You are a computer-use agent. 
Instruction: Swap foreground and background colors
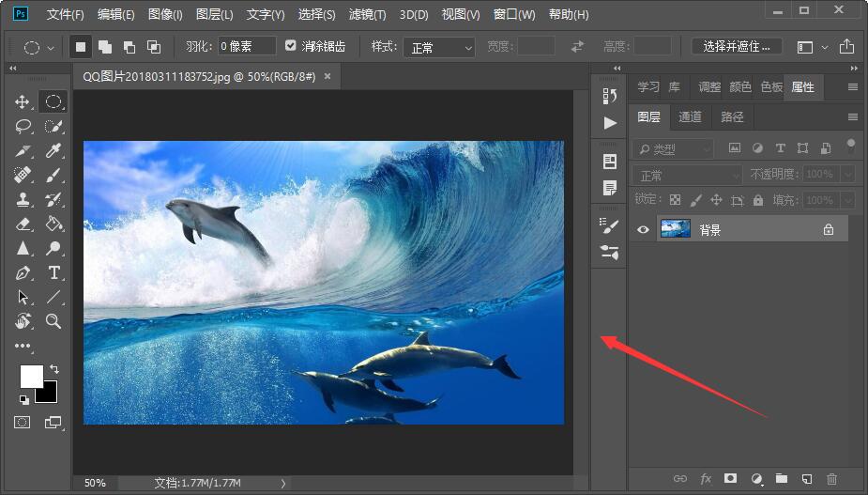[54, 368]
